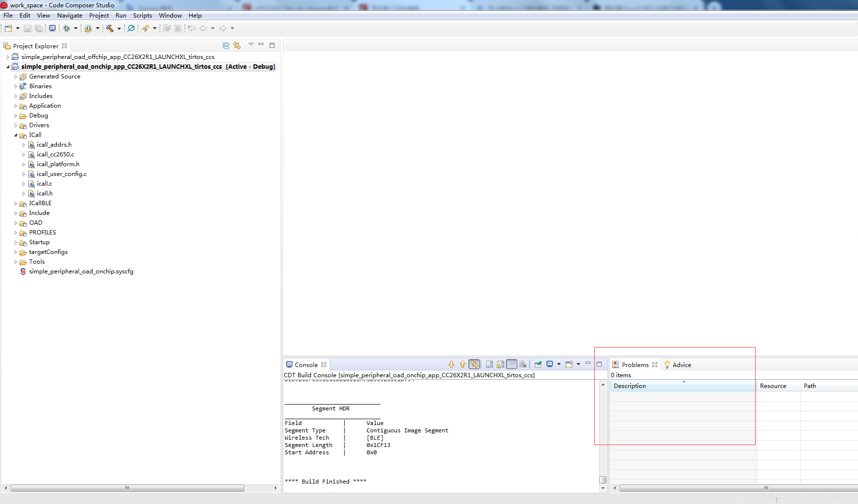The image size is (858, 504).
Task: Click the Forward navigation arrow
Action: [223, 28]
